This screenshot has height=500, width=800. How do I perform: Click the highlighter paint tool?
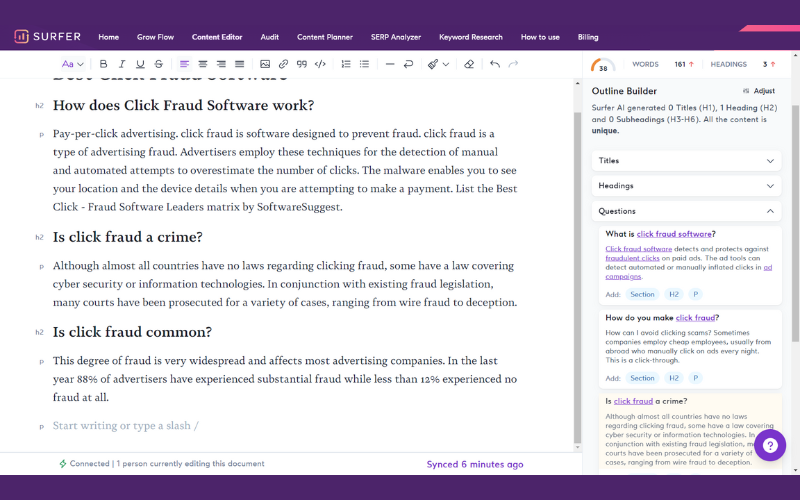click(433, 64)
